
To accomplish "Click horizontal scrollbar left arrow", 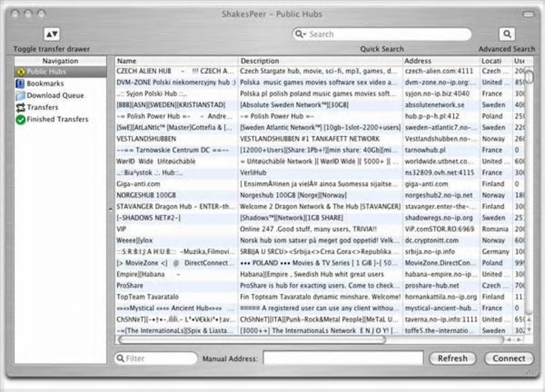I will (x=509, y=340).
